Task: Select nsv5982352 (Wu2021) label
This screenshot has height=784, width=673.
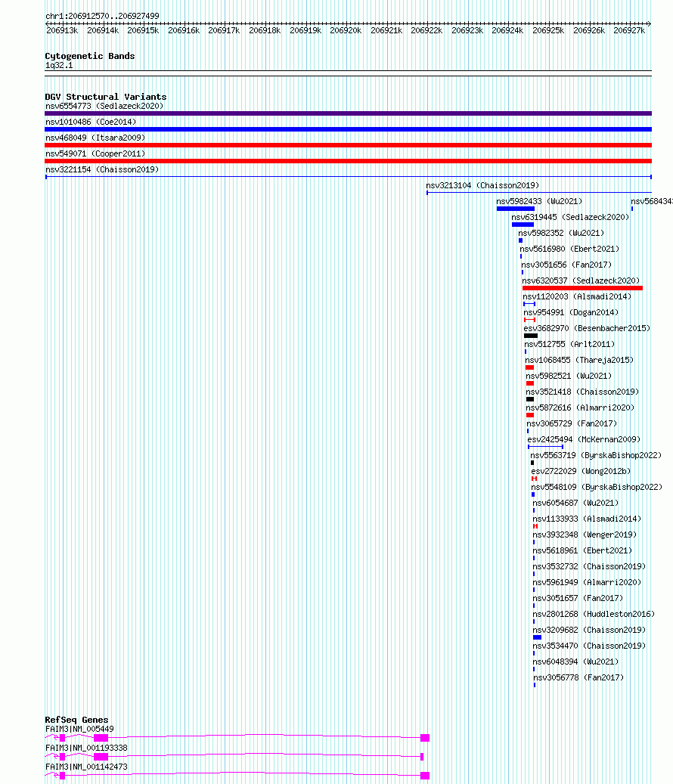Action: [x=561, y=233]
